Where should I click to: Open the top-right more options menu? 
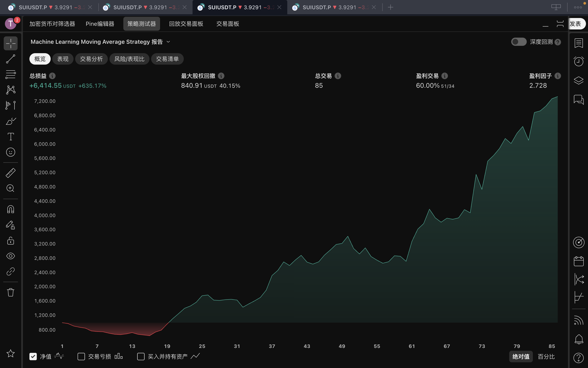point(578,7)
